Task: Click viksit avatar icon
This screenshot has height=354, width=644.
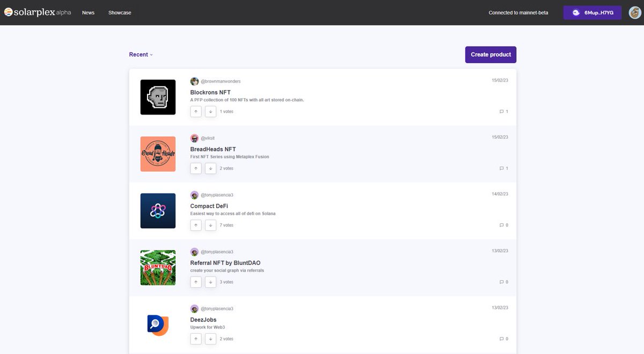Action: 194,138
